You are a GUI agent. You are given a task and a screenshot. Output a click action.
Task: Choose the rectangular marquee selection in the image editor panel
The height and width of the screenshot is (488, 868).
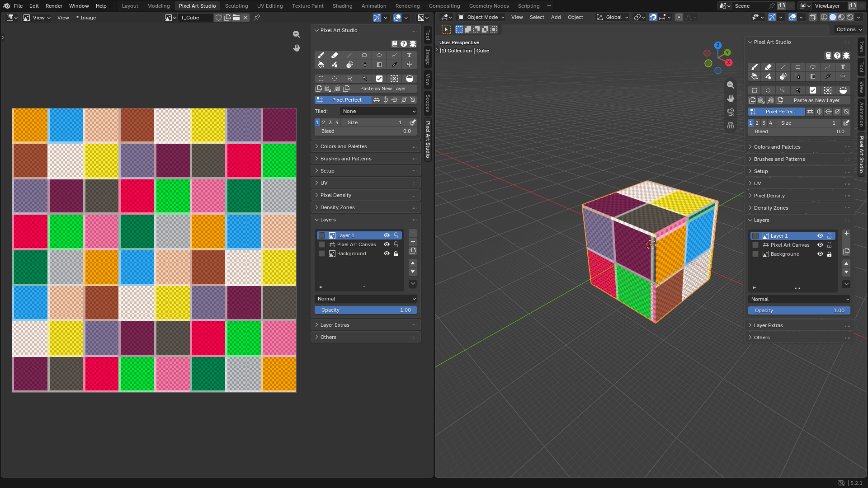coord(321,79)
